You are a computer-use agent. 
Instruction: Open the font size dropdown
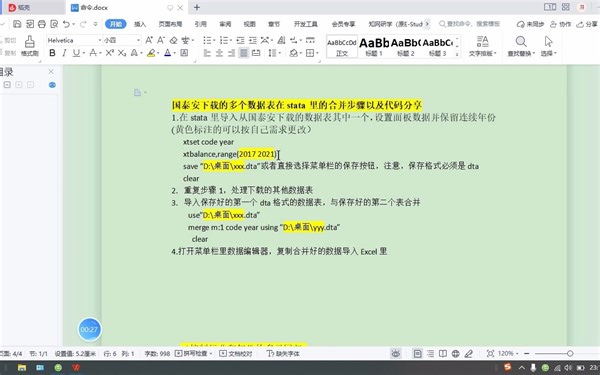(x=138, y=40)
